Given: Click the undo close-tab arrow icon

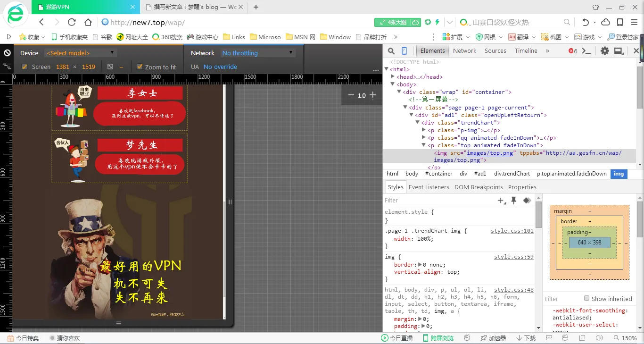Looking at the screenshot, I should [x=586, y=22].
